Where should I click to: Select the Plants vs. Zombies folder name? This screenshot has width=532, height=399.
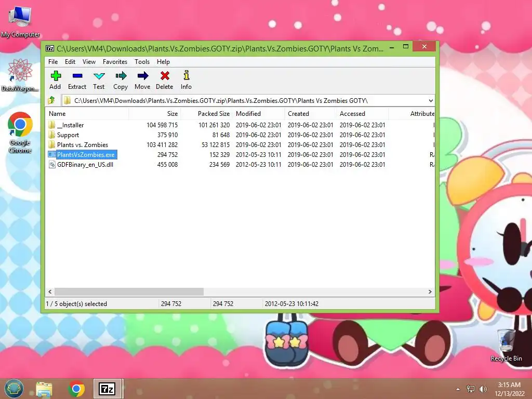tap(83, 145)
